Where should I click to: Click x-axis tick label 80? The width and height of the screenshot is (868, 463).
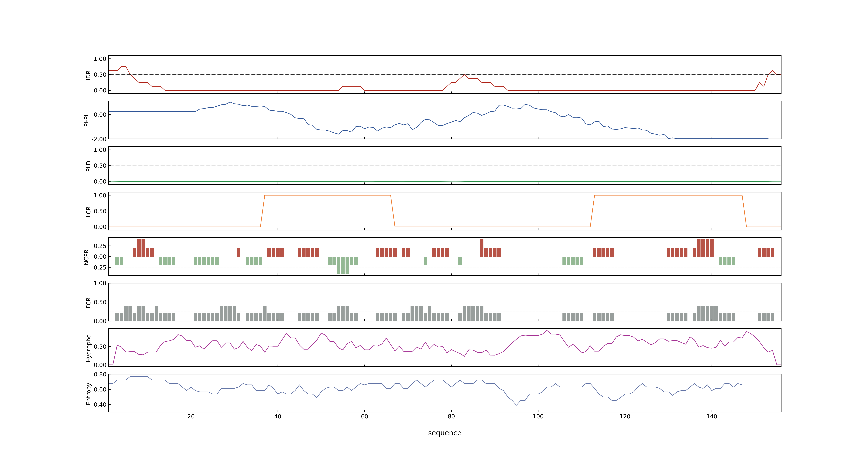[x=451, y=416]
